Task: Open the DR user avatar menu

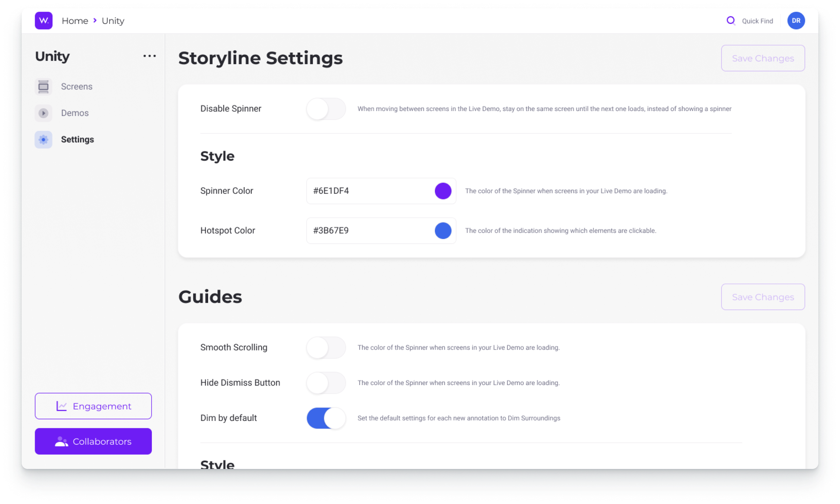Action: click(796, 21)
